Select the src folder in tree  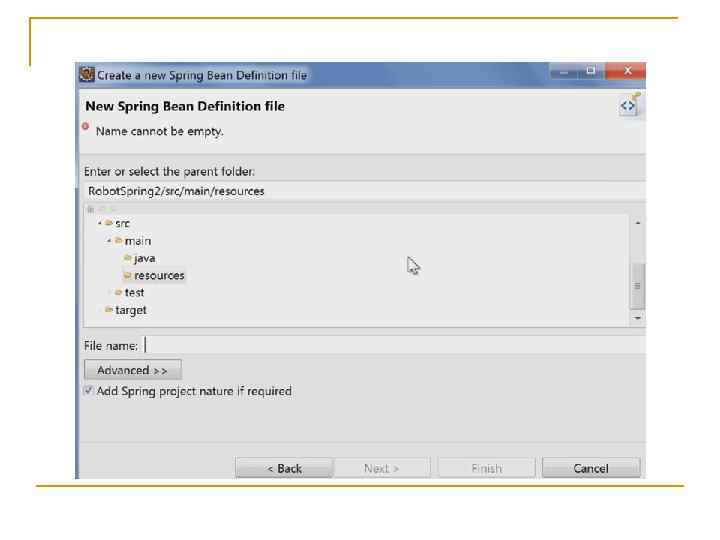coord(122,223)
